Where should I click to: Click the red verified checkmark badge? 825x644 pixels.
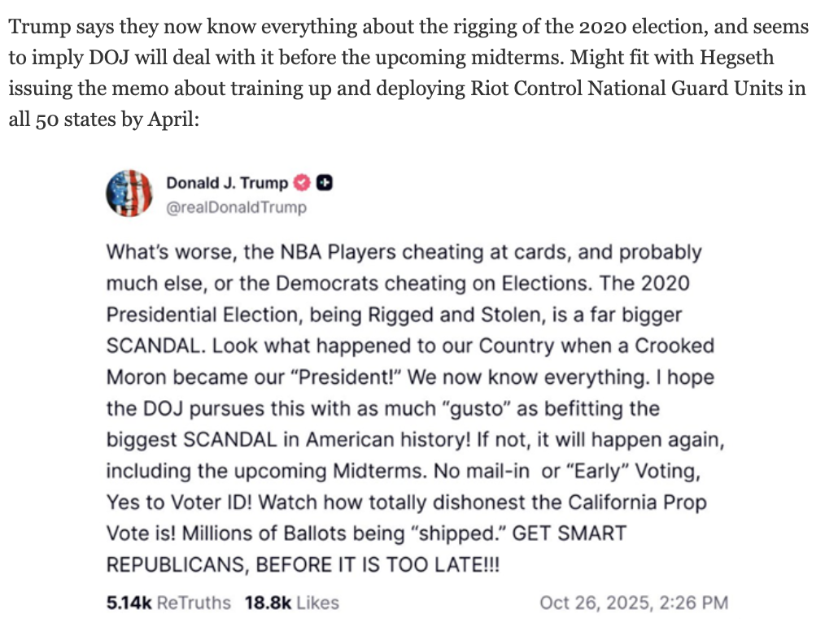(x=301, y=183)
